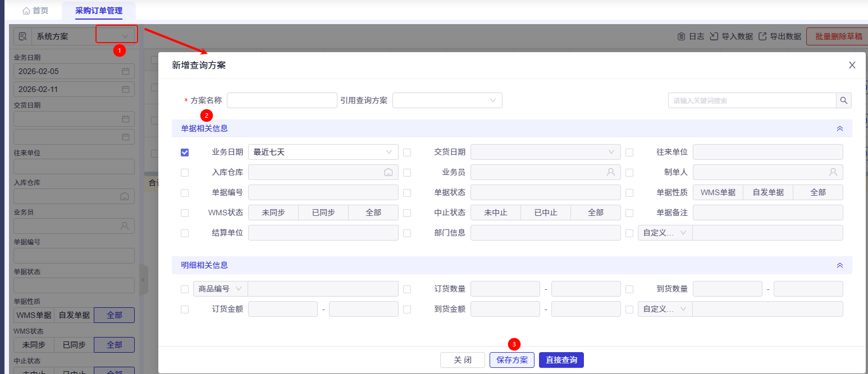Check the WMS状态 checkbox in the dialog

[185, 213]
